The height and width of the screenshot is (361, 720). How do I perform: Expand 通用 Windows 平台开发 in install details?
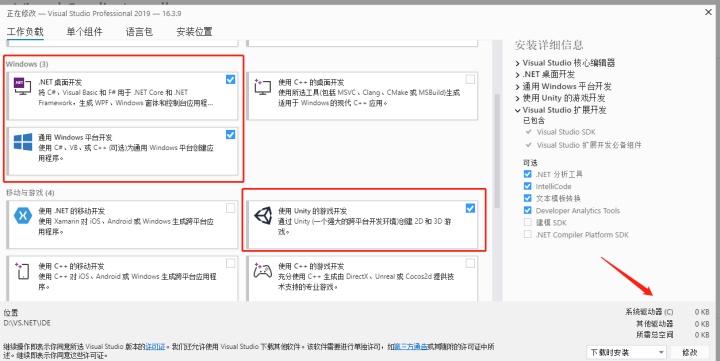tap(518, 87)
